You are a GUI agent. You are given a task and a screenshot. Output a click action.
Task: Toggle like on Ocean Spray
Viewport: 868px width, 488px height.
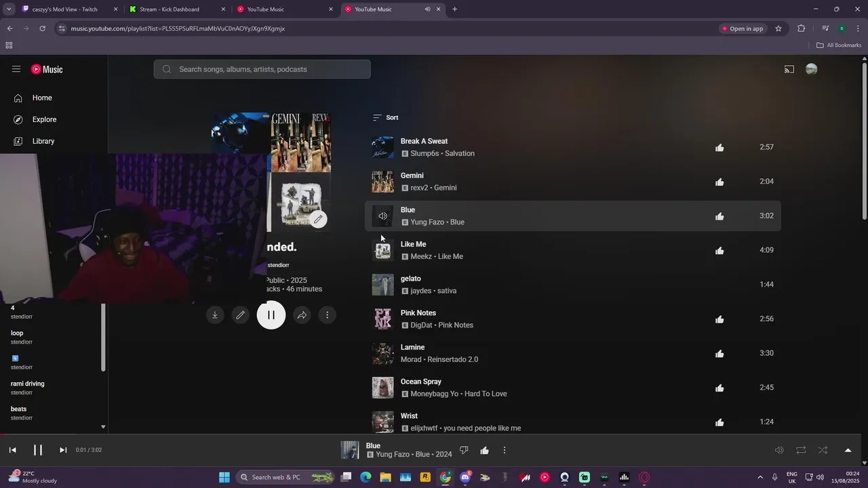(x=719, y=388)
